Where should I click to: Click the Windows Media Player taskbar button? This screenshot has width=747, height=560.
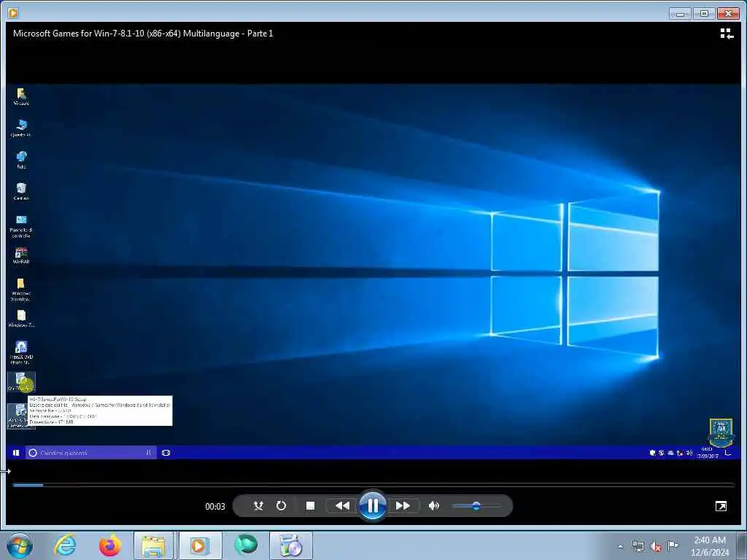pyautogui.click(x=200, y=545)
